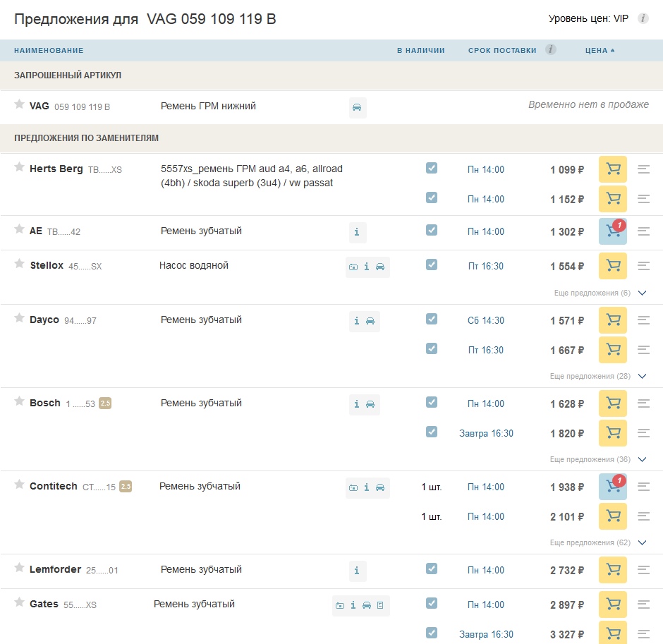Click the availability checkmark for Bosch 1 820 ₽

pyautogui.click(x=431, y=432)
